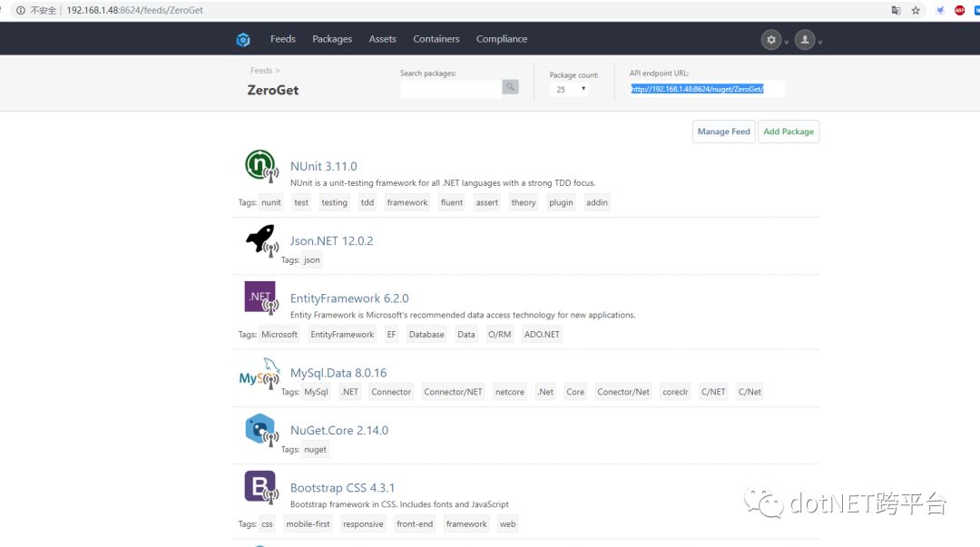Viewport: 980px width, 547px height.
Task: Open the MySql.Data 8.0.16 package link
Action: point(338,373)
